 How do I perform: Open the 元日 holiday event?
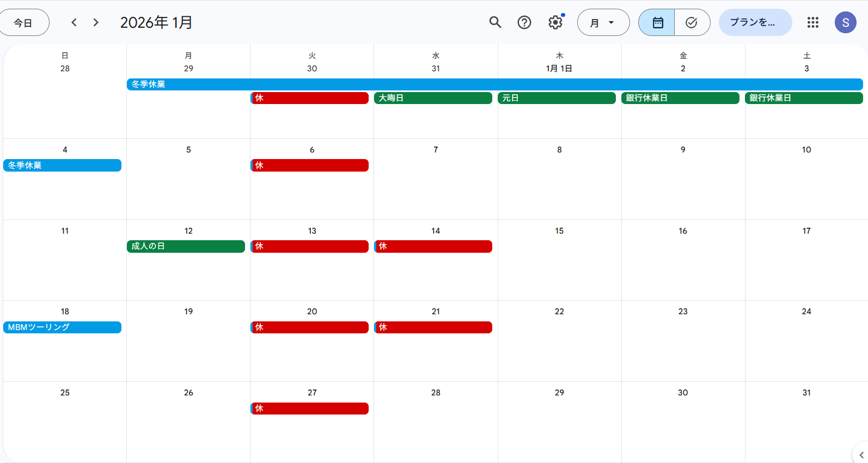click(x=557, y=98)
